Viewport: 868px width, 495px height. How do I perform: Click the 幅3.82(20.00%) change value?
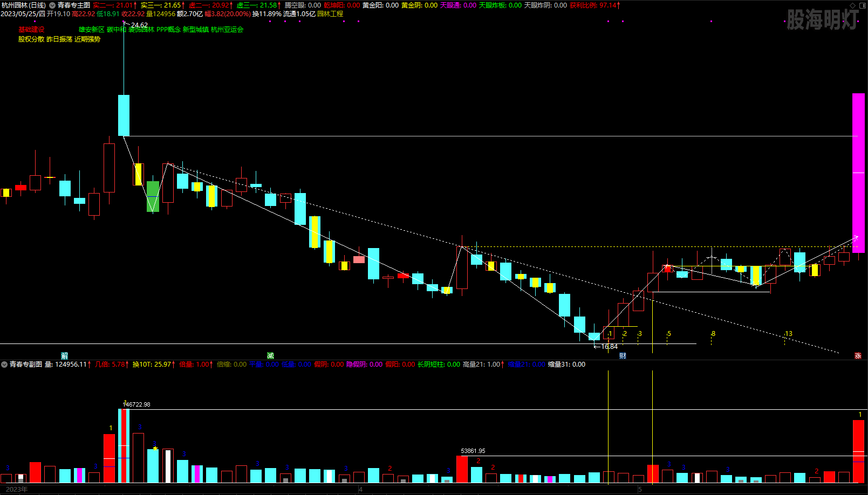228,14
